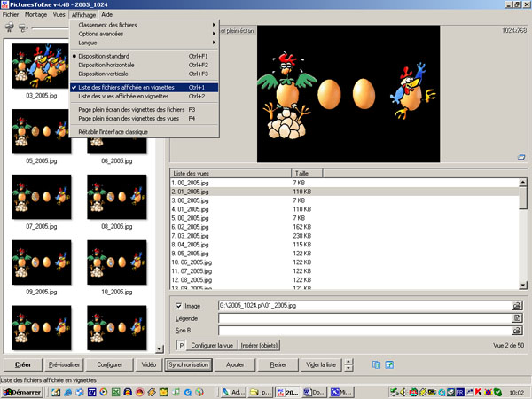Click the views list vertical scrollbar thumb

[523, 198]
